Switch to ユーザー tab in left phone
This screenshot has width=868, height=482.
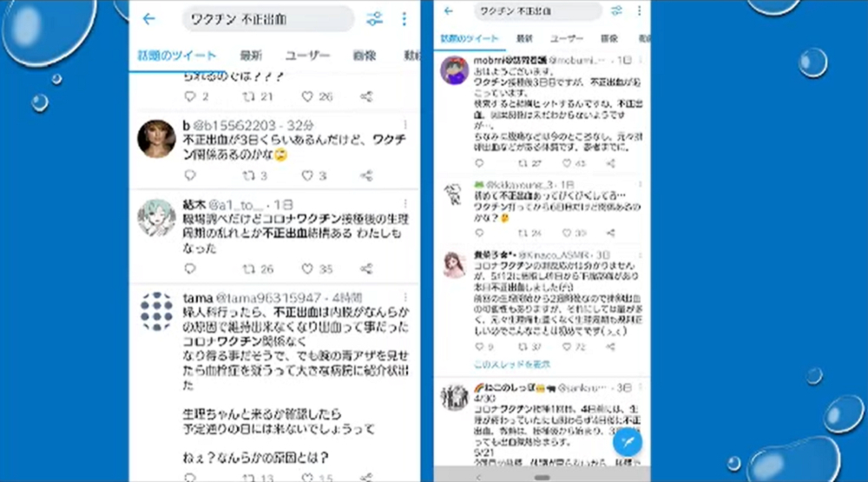tap(307, 56)
